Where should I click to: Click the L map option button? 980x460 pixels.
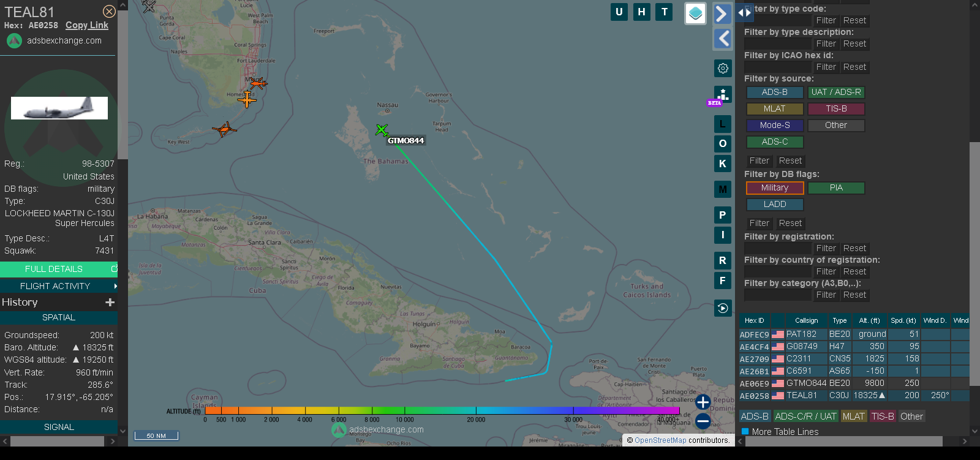723,124
